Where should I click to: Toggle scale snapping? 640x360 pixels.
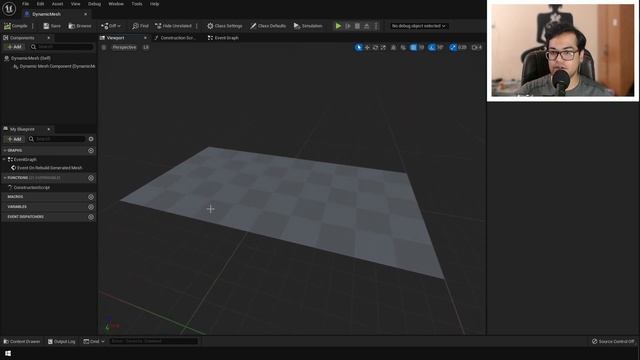(453, 47)
